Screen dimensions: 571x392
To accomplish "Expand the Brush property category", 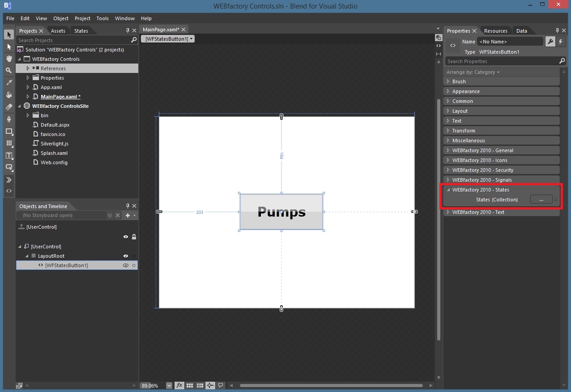I will point(448,81).
